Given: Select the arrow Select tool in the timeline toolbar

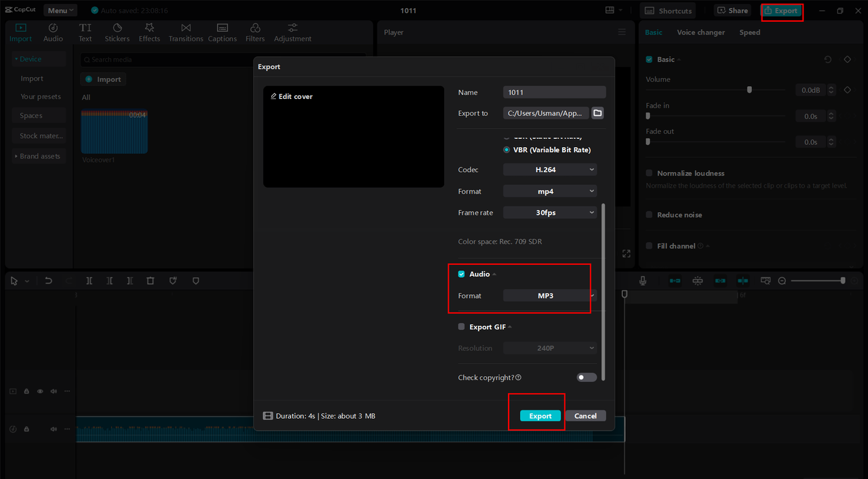Looking at the screenshot, I should (14, 280).
